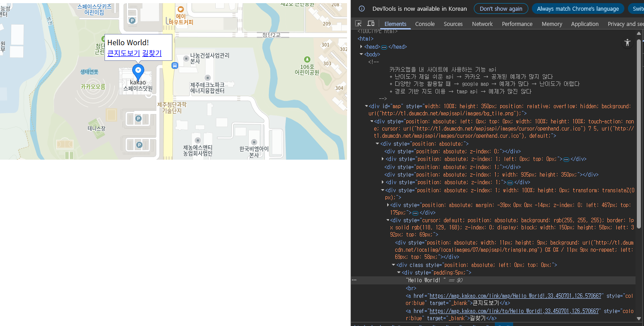Click the blue map marker pin
644x326 pixels.
138,72
